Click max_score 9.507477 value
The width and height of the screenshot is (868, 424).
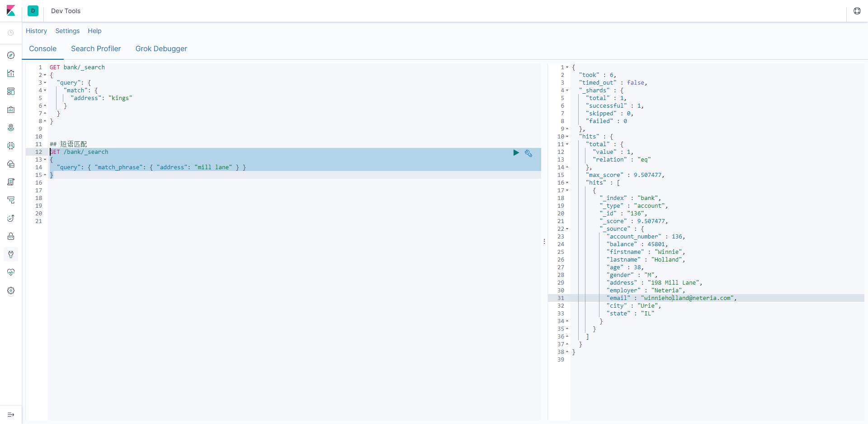(647, 175)
